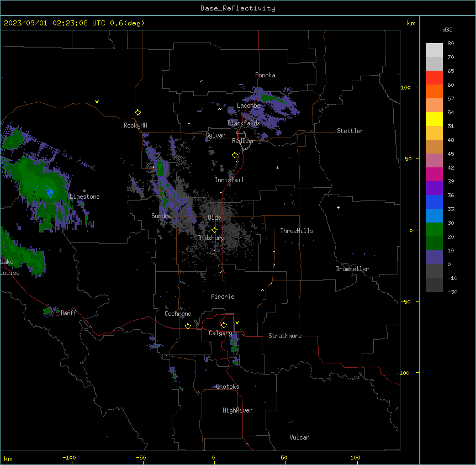The height and width of the screenshot is (465, 476).
Task: Click the Vulcan town label
Action: click(299, 437)
